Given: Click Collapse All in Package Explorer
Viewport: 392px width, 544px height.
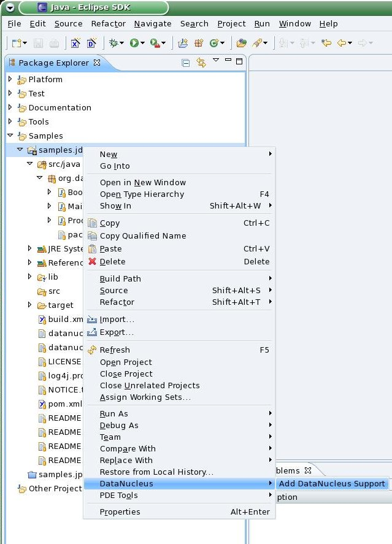Looking at the screenshot, I should pos(186,63).
